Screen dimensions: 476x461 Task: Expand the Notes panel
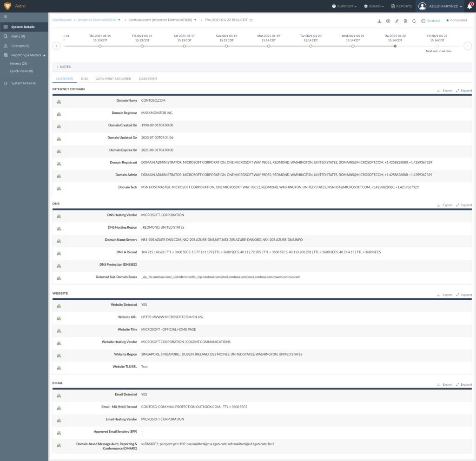pos(63,67)
